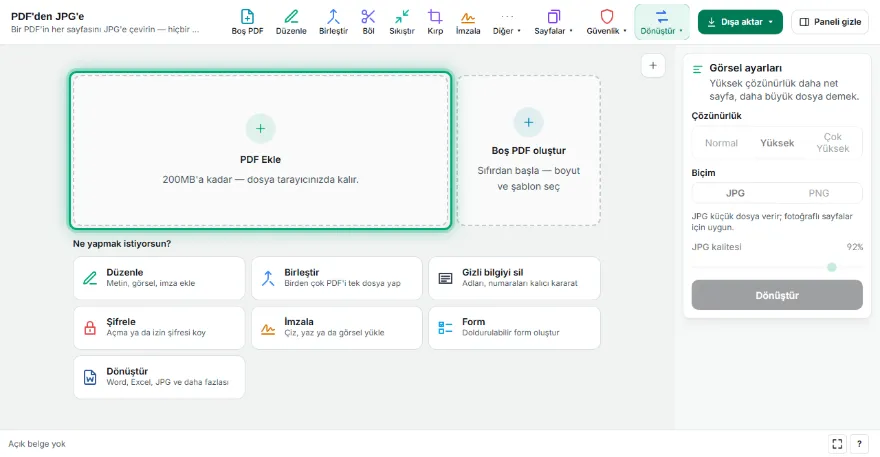880x457 pixels.
Task: Click the 92% JPG quality value
Action: pyautogui.click(x=855, y=247)
